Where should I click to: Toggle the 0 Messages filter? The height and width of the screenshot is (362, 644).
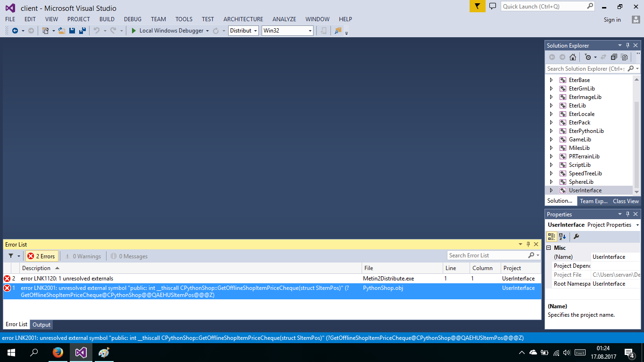129,256
